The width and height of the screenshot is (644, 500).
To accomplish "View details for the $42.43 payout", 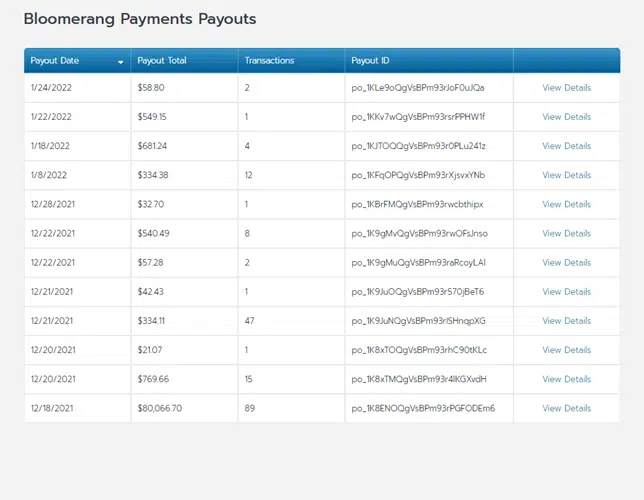I will coord(566,292).
